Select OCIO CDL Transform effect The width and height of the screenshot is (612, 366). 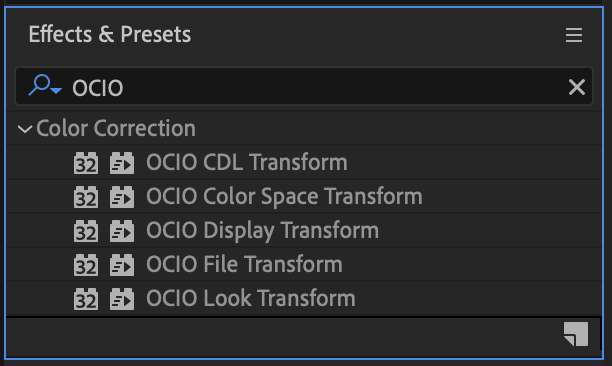(247, 162)
